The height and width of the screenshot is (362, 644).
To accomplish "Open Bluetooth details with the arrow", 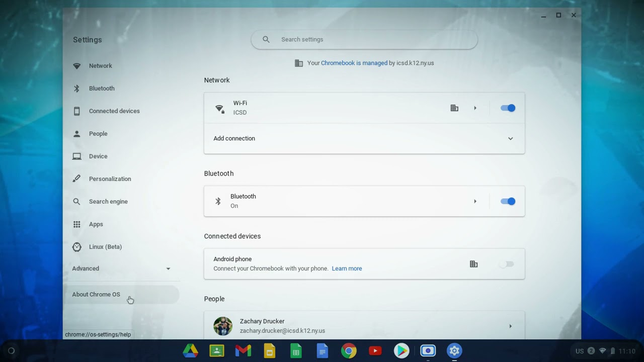I will [475, 201].
